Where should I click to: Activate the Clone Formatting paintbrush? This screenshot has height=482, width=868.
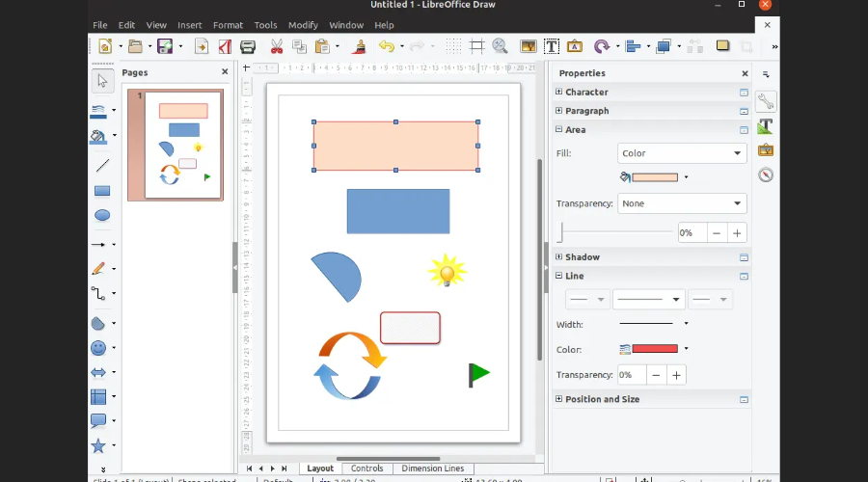tap(359, 46)
